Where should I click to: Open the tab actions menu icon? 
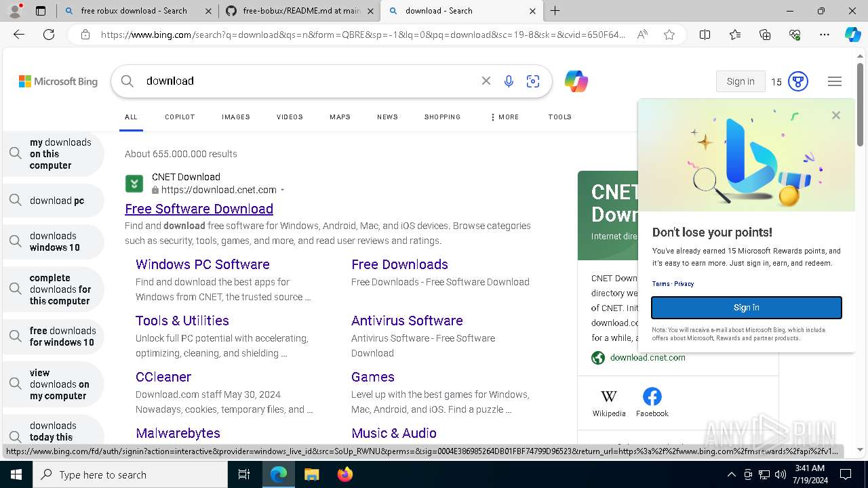(41, 11)
